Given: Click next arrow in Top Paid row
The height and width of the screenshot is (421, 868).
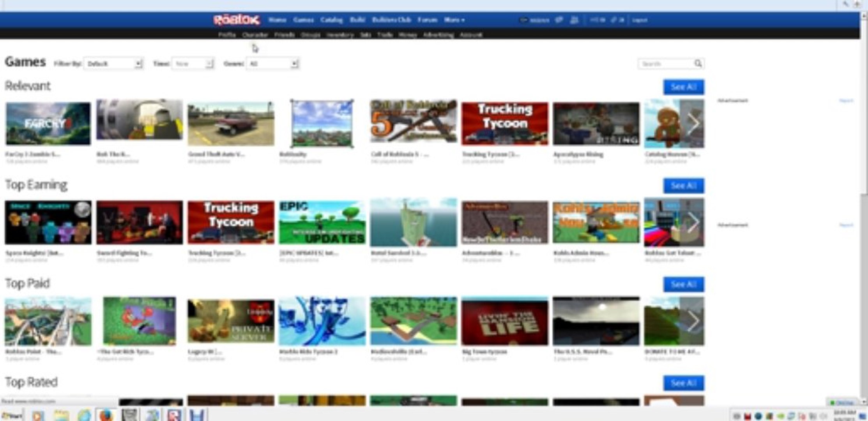Looking at the screenshot, I should (693, 321).
